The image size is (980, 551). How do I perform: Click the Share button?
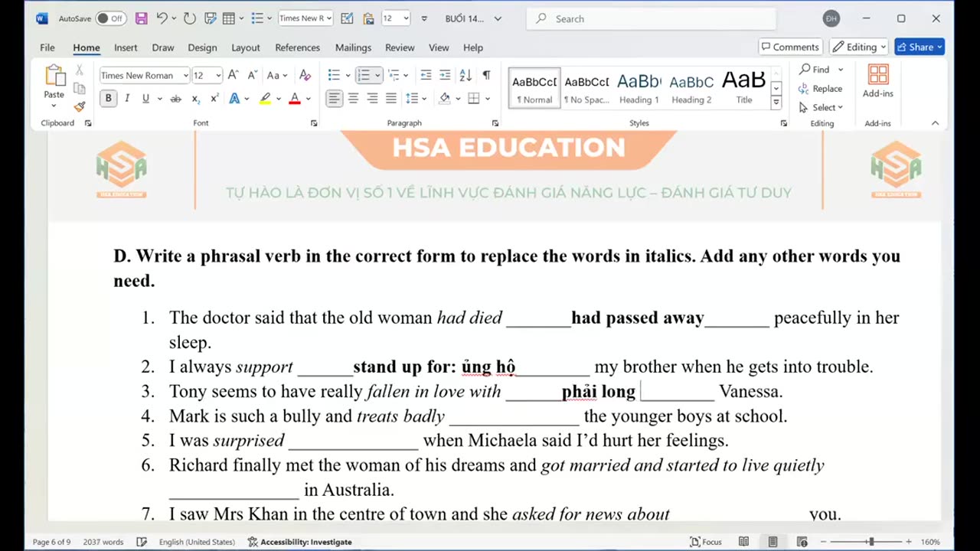coord(920,47)
